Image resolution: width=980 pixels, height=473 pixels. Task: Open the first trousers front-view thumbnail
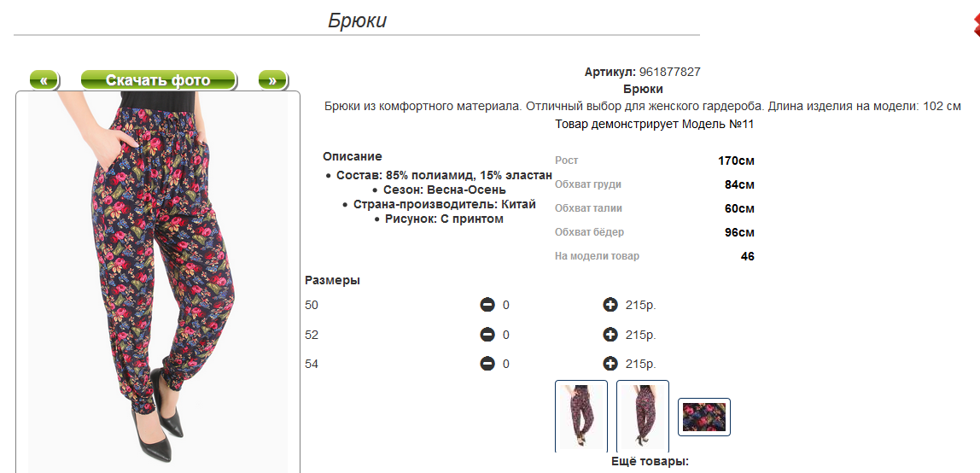(x=581, y=416)
